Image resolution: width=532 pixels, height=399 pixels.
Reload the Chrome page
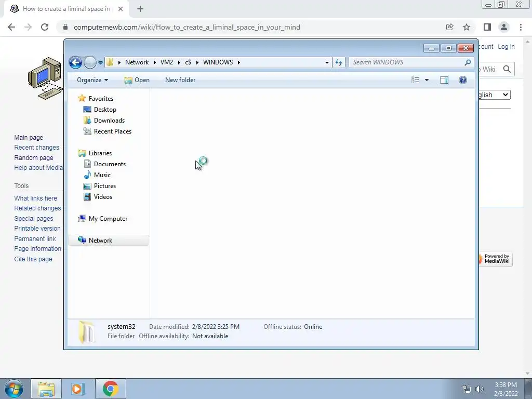(x=45, y=27)
